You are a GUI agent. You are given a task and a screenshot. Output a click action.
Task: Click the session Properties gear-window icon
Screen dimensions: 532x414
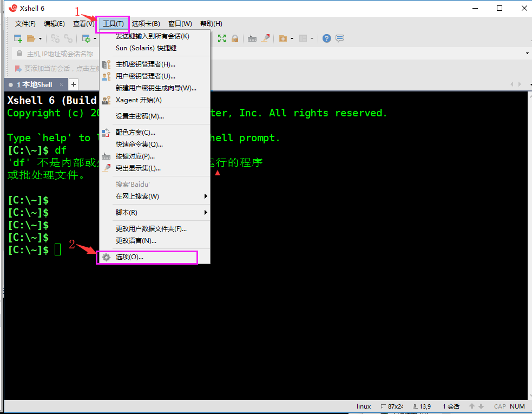point(86,38)
